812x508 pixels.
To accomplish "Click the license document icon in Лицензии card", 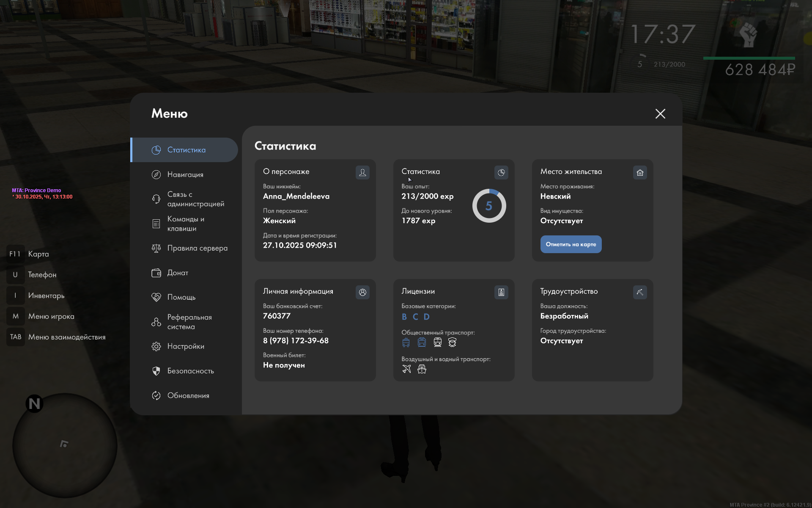I will pyautogui.click(x=501, y=292).
